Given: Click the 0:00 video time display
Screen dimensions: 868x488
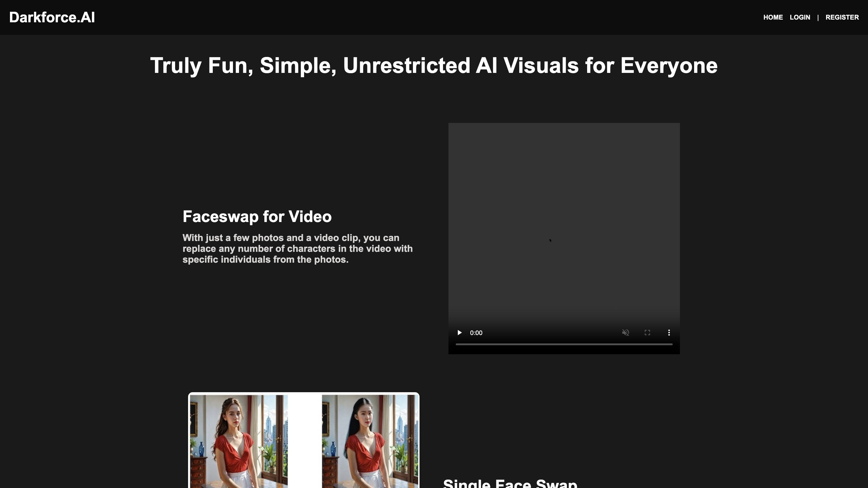Looking at the screenshot, I should click(476, 333).
